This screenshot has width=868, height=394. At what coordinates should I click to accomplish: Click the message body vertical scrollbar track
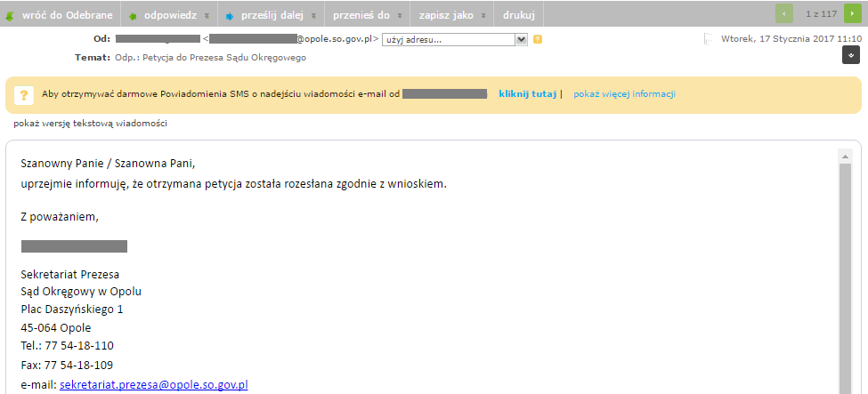point(845,278)
